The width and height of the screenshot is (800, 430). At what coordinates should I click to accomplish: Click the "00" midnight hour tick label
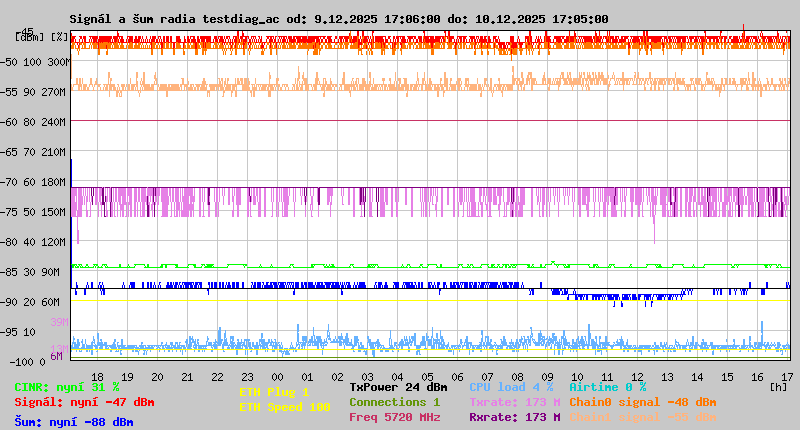point(278,377)
